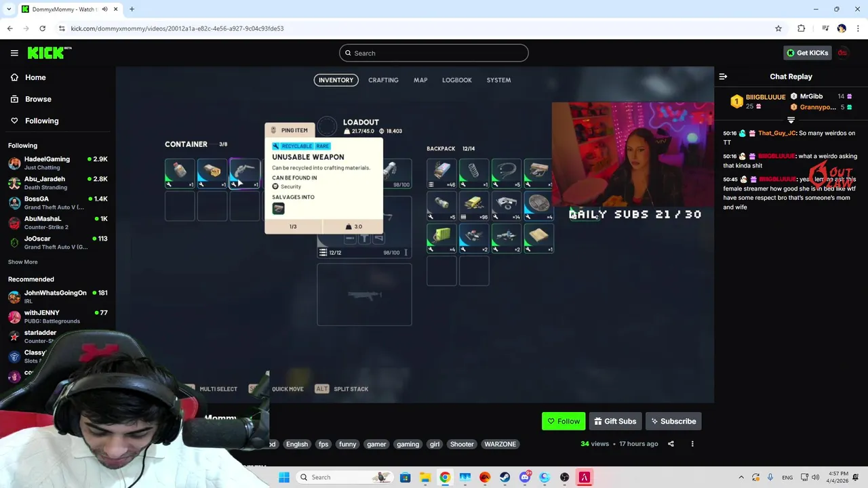Switch to the SYSTEM game tab
Image resolution: width=868 pixels, height=488 pixels.
tap(498, 80)
